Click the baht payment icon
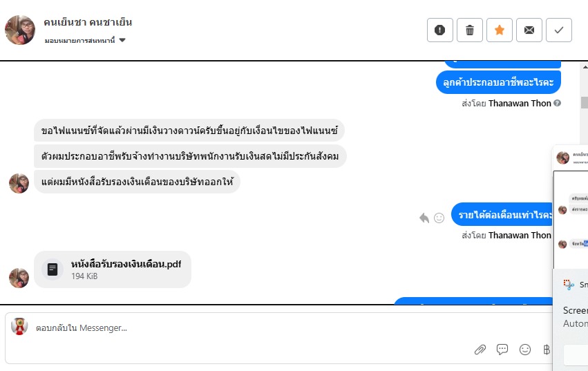 pyautogui.click(x=547, y=350)
